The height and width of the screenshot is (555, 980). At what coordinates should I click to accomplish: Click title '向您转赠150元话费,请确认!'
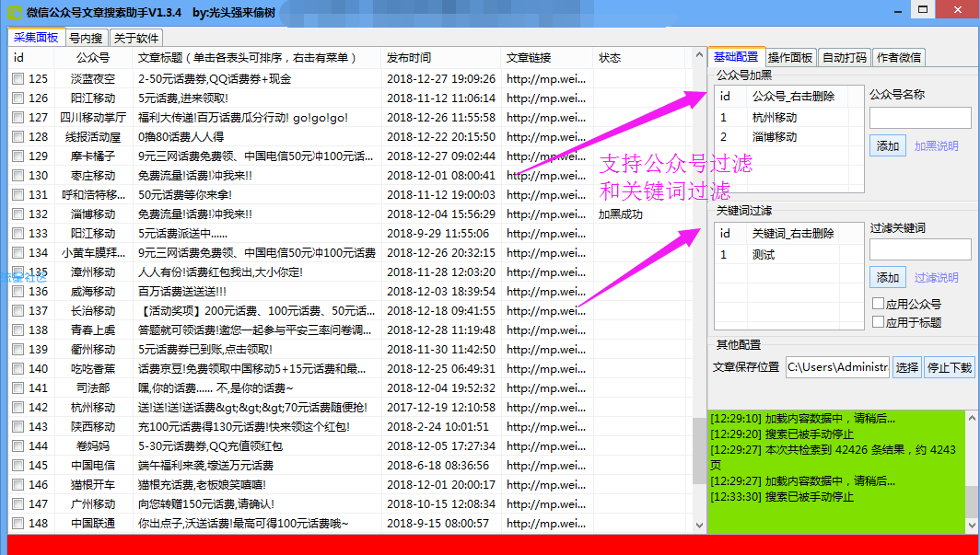[x=206, y=503]
